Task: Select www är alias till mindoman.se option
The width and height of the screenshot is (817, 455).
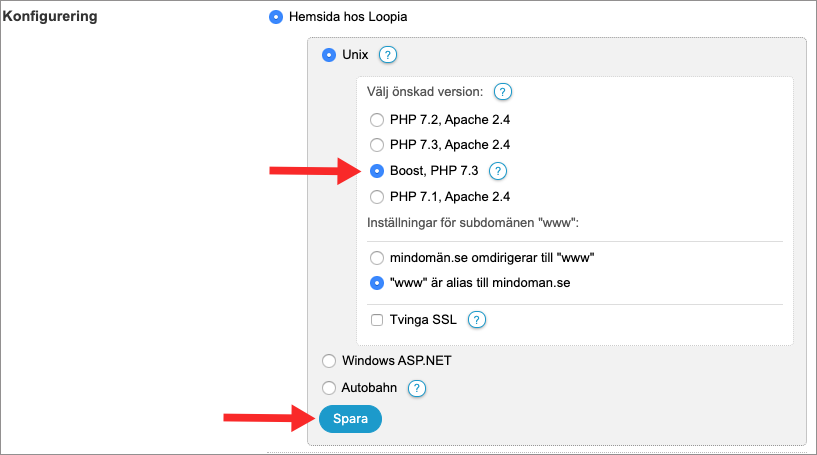Action: coord(377,283)
